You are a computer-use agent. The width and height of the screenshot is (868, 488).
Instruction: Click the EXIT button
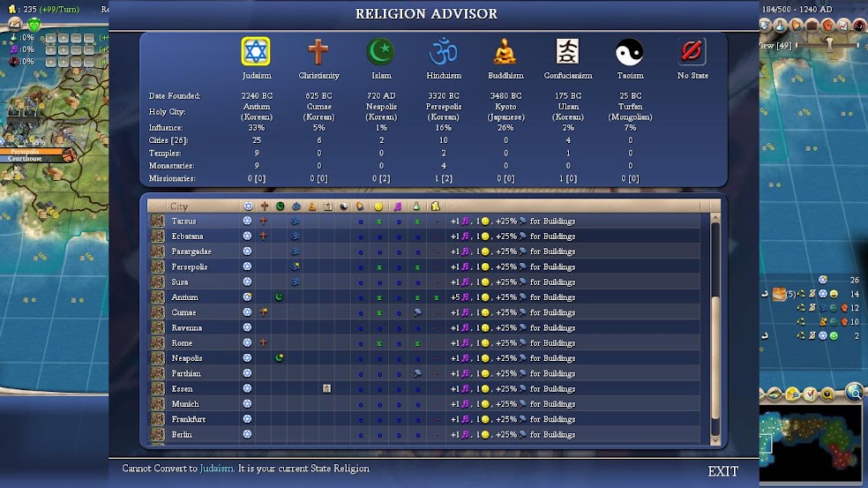(723, 471)
